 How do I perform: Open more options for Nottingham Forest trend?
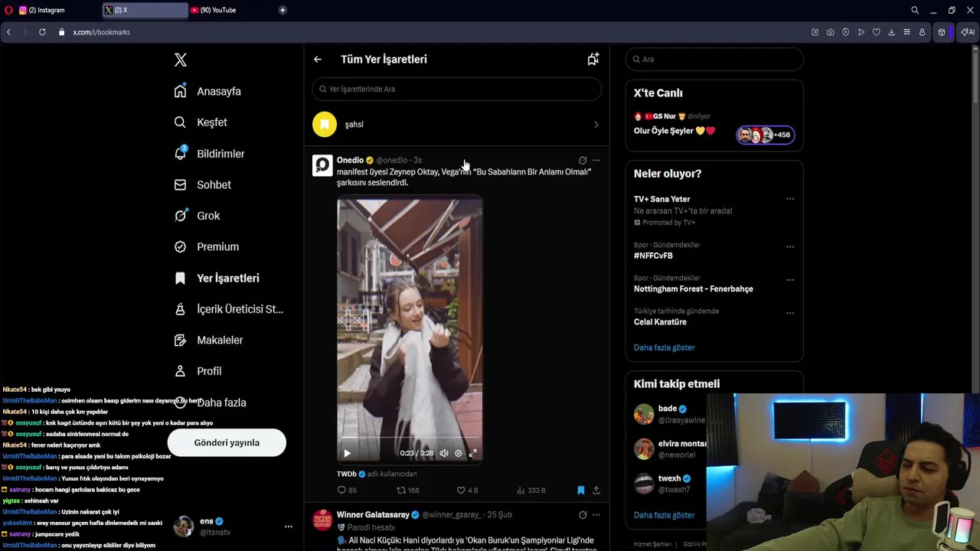click(790, 280)
